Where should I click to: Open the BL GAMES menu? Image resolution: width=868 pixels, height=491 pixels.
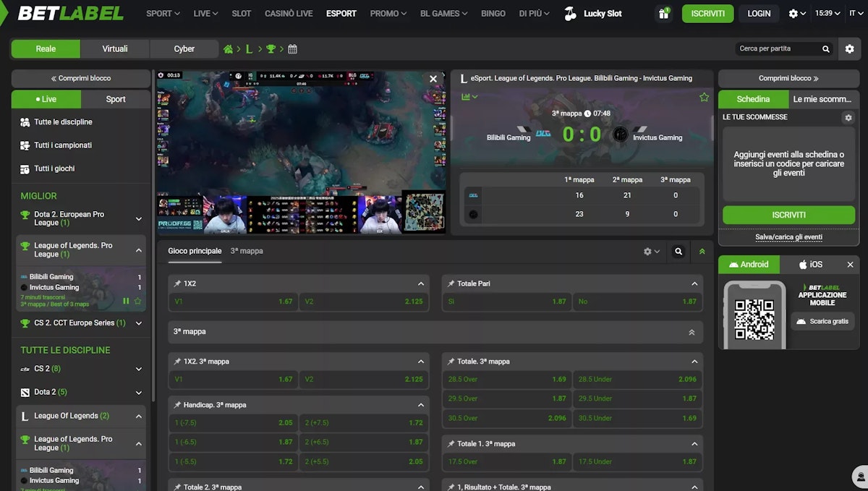[443, 14]
